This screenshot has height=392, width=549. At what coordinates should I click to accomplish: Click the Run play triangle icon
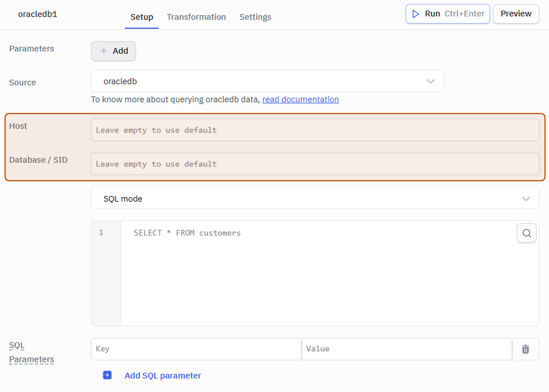pos(416,14)
